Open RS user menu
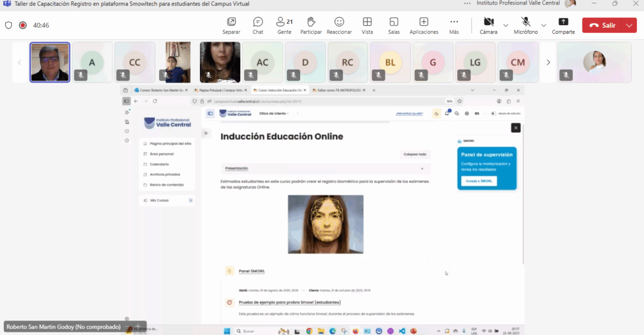Viewport: 644px width, 335px height. pos(477,113)
